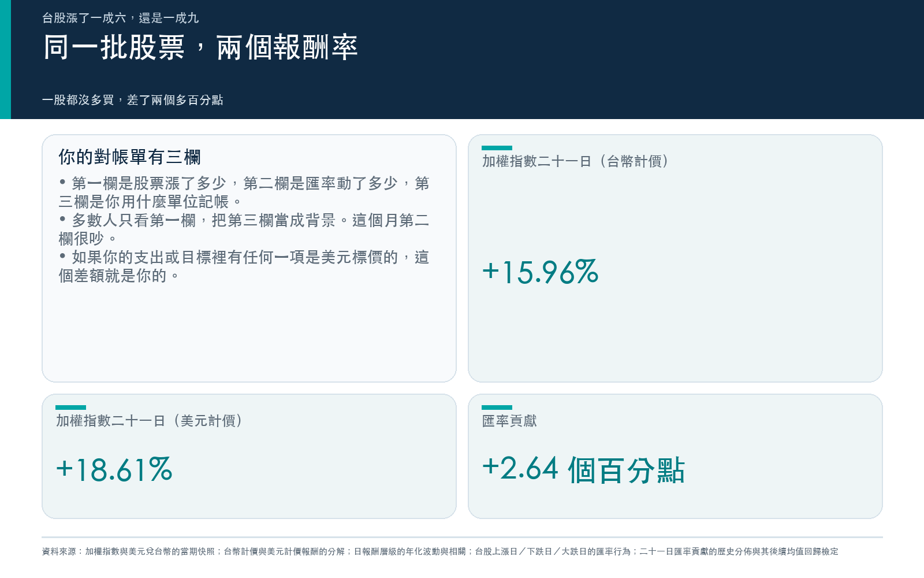Image resolution: width=924 pixels, height=578 pixels.
Task: Click the headline 同一批股票，兩個報酬率
Action: point(200,47)
